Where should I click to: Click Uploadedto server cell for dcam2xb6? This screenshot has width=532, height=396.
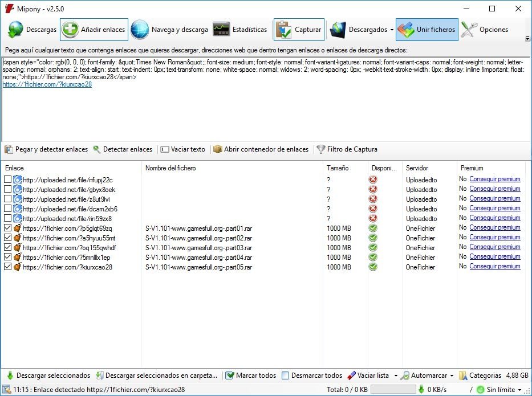(421, 209)
